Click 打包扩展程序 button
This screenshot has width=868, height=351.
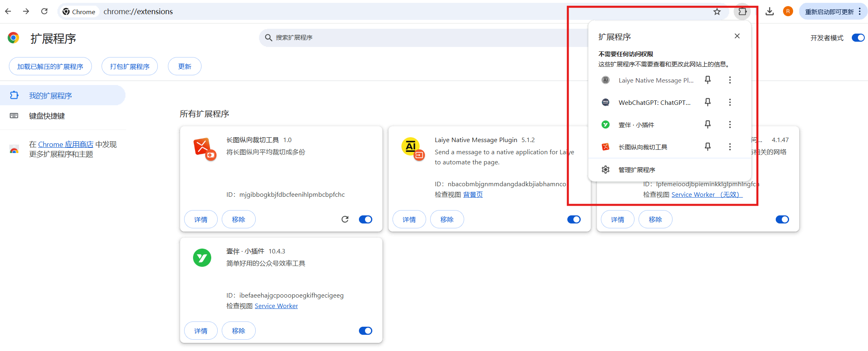coord(129,66)
